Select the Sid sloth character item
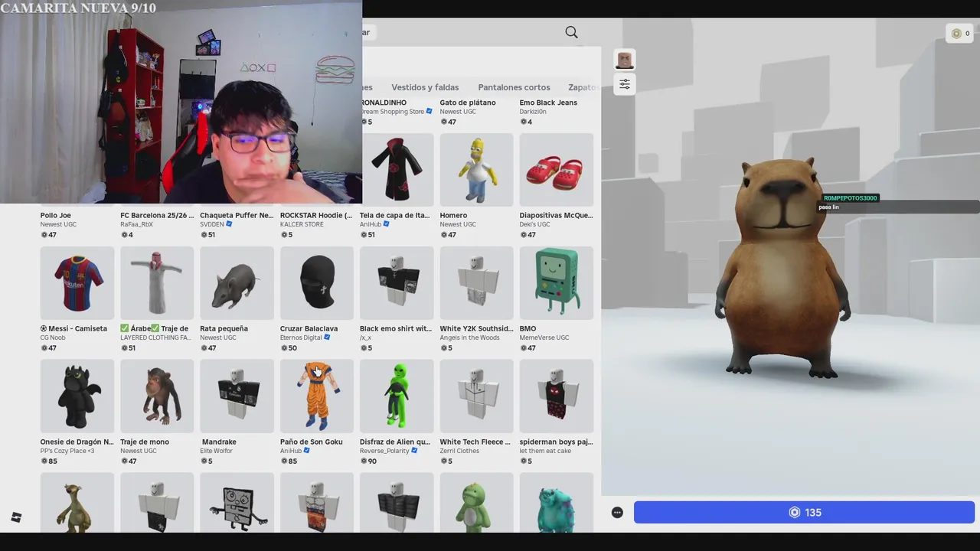This screenshot has width=980, height=551. click(77, 503)
